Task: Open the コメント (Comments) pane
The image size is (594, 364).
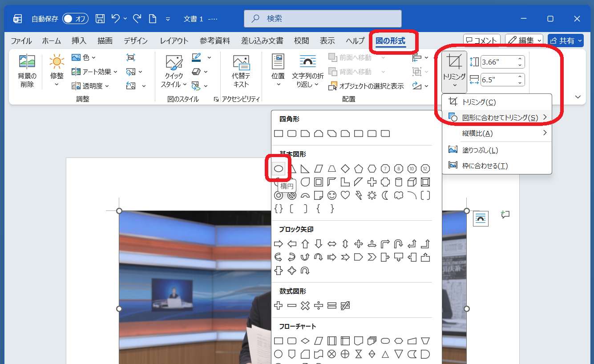Action: 482,40
